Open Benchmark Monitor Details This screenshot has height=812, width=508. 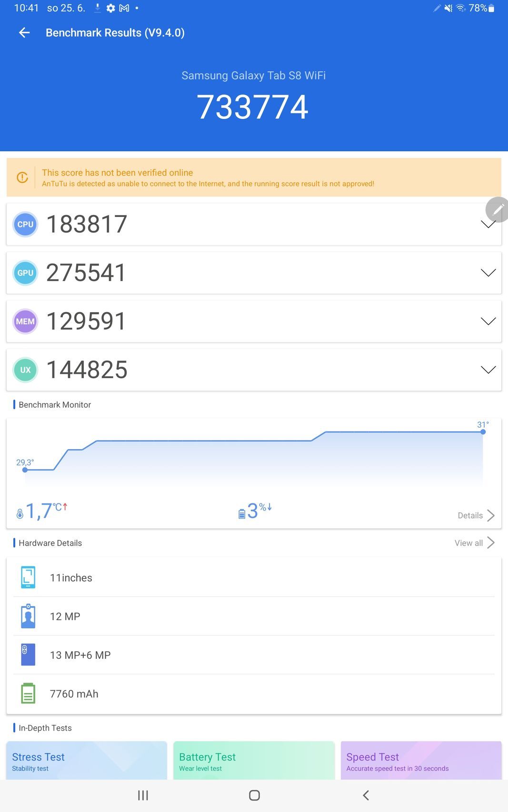(476, 515)
